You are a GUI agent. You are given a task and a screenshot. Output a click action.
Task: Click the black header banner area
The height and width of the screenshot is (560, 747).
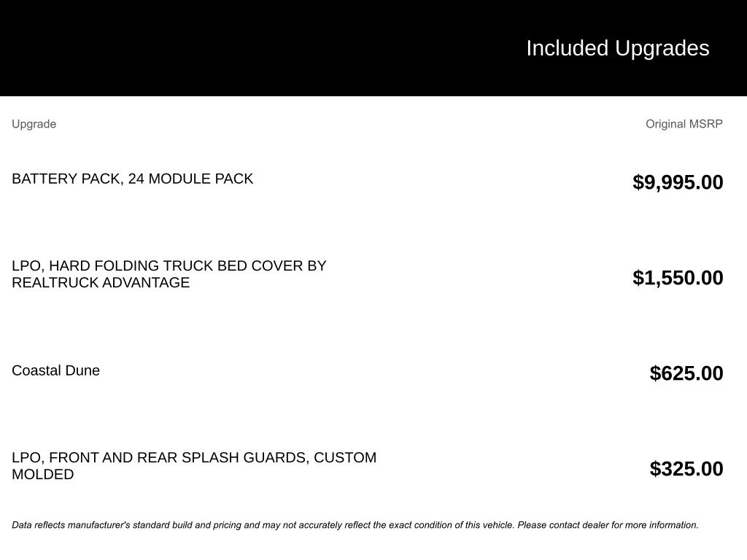click(373, 47)
